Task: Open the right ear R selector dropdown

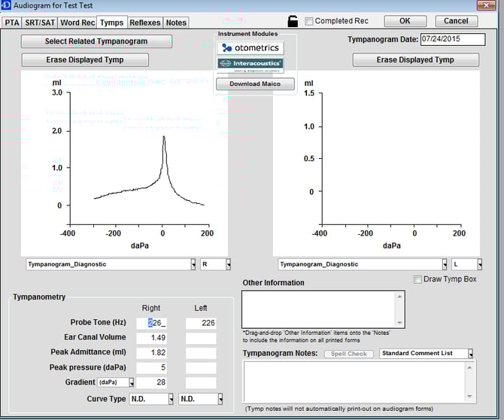Action: click(216, 264)
